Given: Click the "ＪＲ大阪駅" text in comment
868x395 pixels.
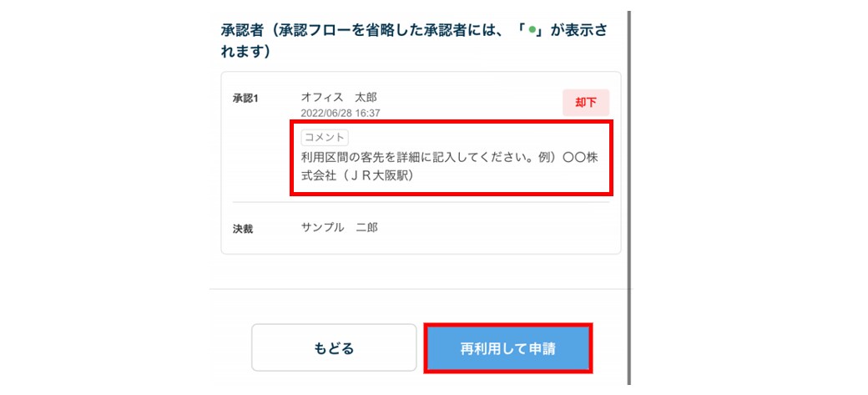Looking at the screenshot, I should pyautogui.click(x=383, y=176).
